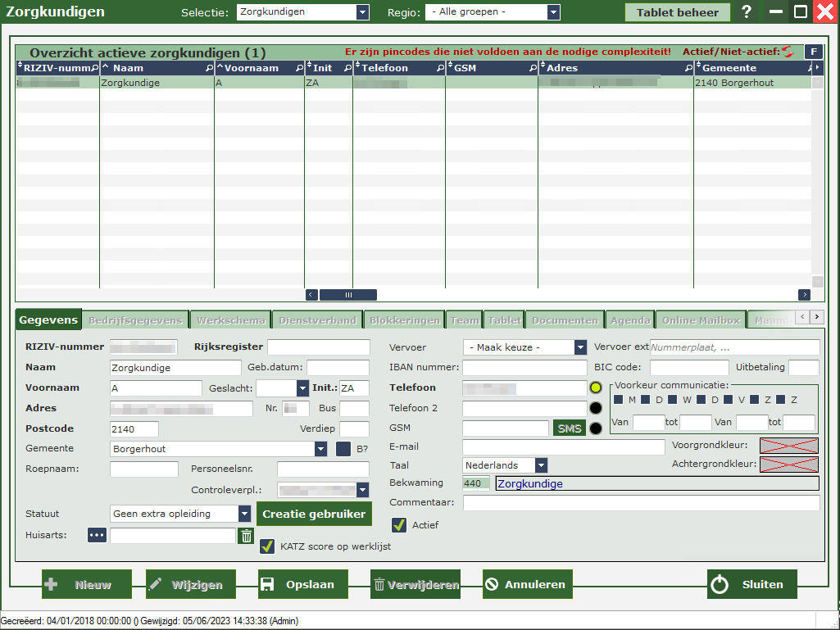Check the B? box next to Gemeente
840x630 pixels.
tap(343, 448)
